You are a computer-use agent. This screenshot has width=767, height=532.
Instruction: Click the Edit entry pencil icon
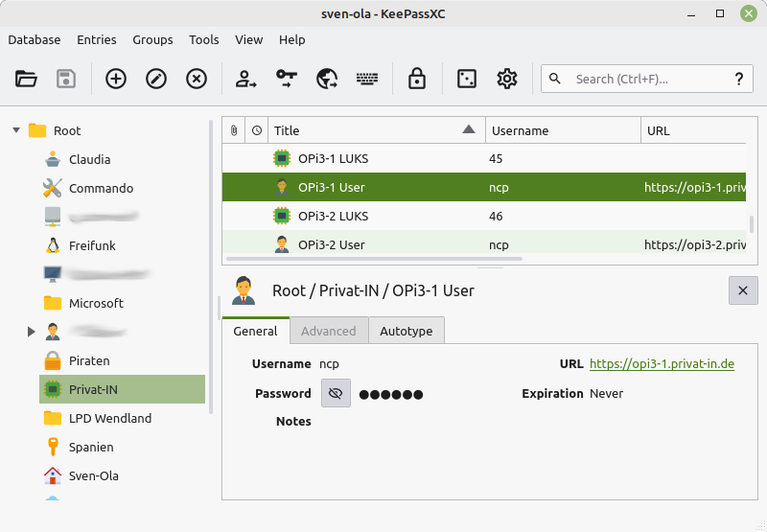(156, 79)
